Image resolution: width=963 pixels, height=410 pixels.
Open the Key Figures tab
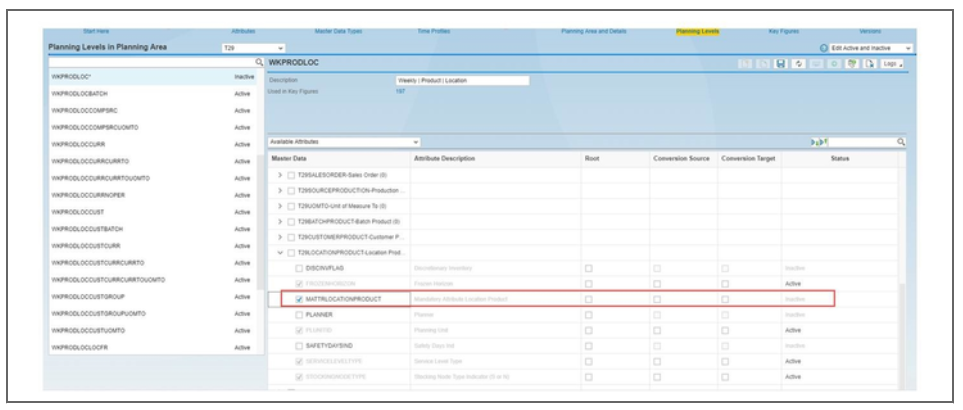[784, 31]
